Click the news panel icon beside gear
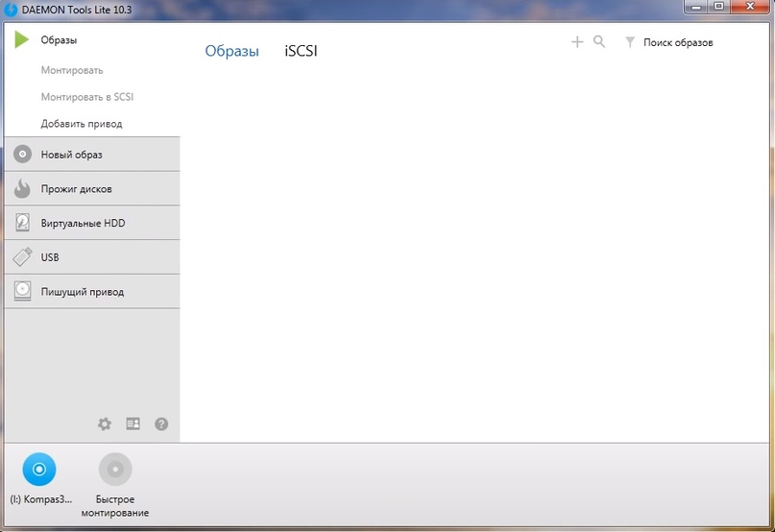 (x=133, y=423)
